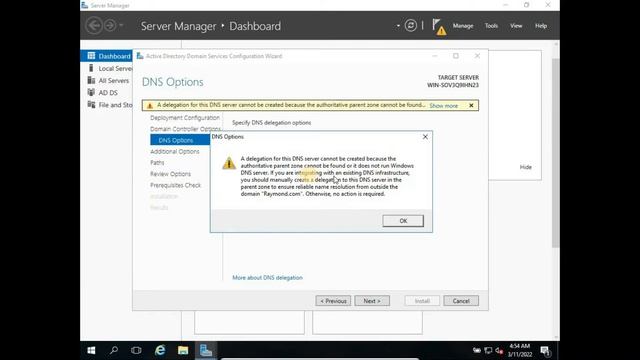Click dropdown arrow beside refresh icon
Screen dimensions: 640x360
[x=398, y=26]
